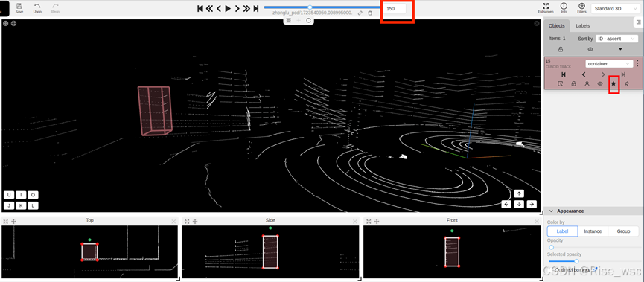Jump to the first frame
The image size is (644, 282).
200,8
